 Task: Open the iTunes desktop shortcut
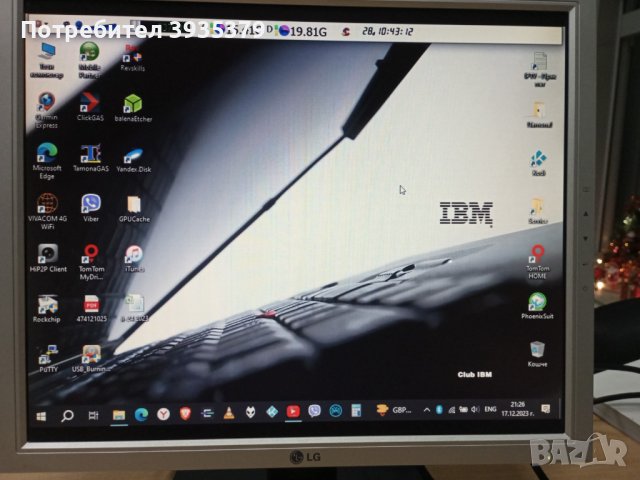coord(132,254)
